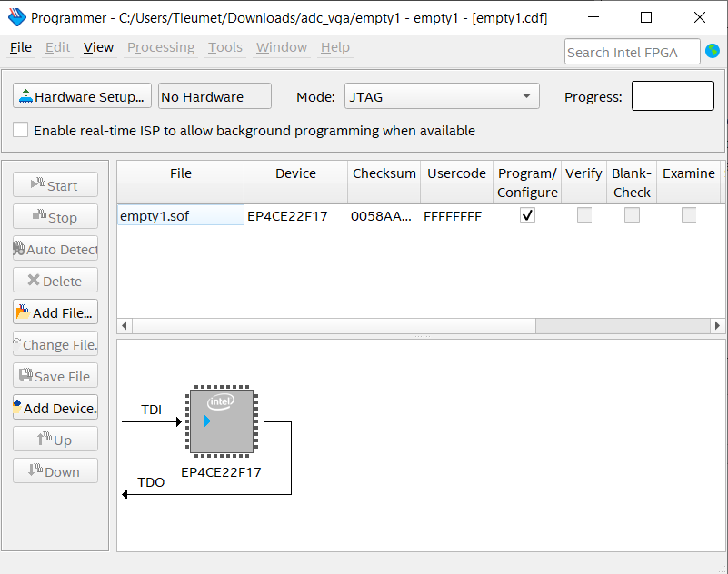This screenshot has height=574, width=728.
Task: Click the Device column header
Action: pyautogui.click(x=295, y=182)
